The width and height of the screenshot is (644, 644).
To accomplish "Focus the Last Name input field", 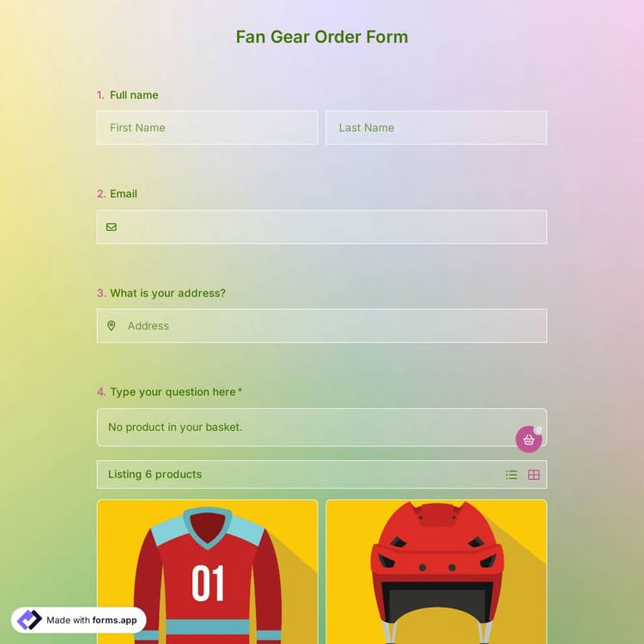I will [436, 128].
